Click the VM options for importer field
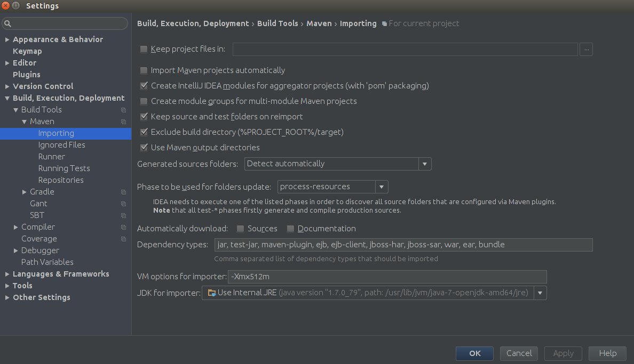 (387, 277)
